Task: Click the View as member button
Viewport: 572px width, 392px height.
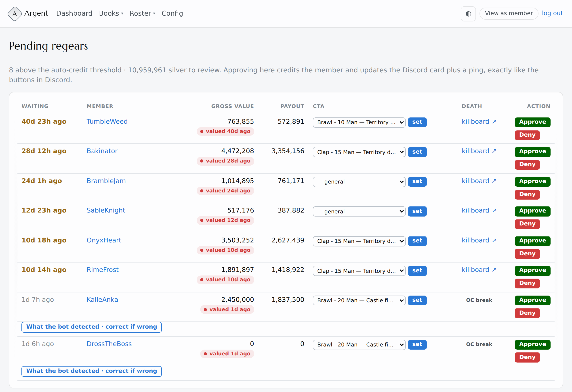Action: (x=509, y=13)
